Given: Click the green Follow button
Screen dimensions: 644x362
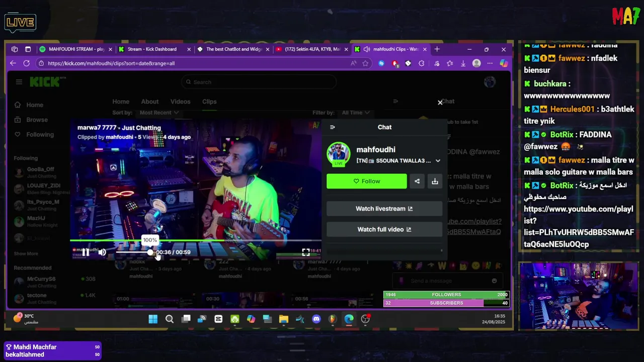Looking at the screenshot, I should (367, 181).
